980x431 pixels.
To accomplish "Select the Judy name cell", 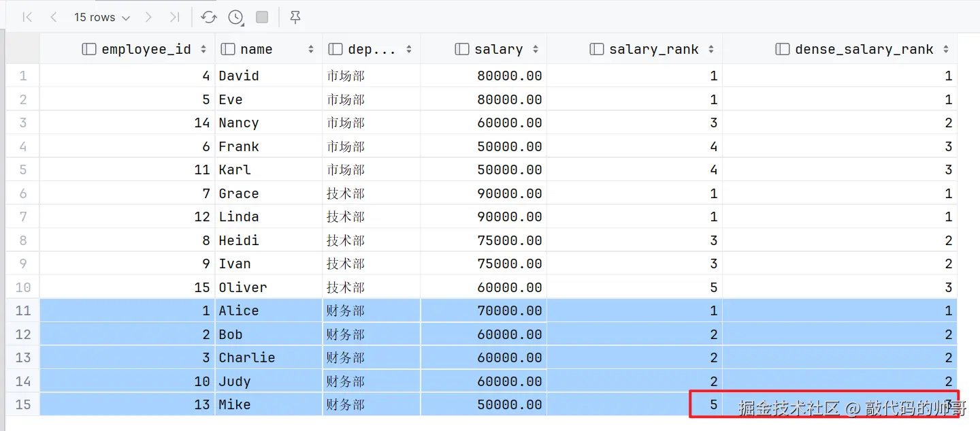I will pos(269,381).
